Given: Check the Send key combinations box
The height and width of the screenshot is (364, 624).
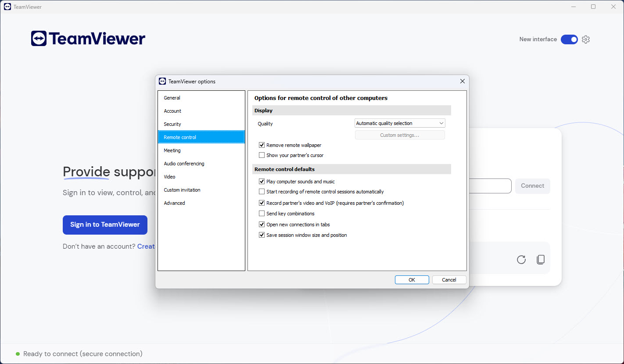Looking at the screenshot, I should tap(262, 214).
